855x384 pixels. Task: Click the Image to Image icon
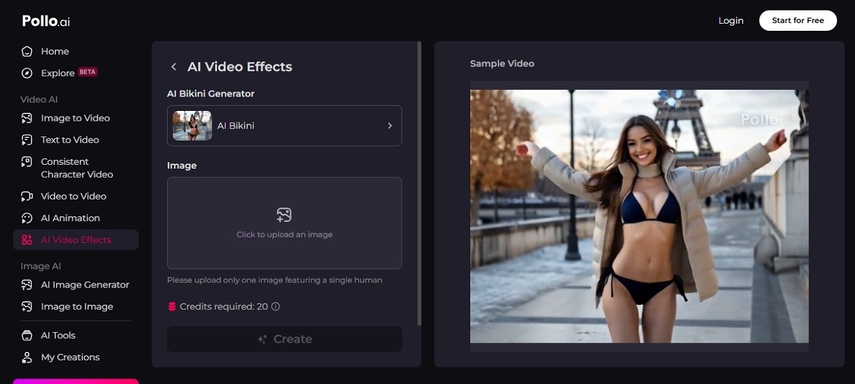coord(27,307)
